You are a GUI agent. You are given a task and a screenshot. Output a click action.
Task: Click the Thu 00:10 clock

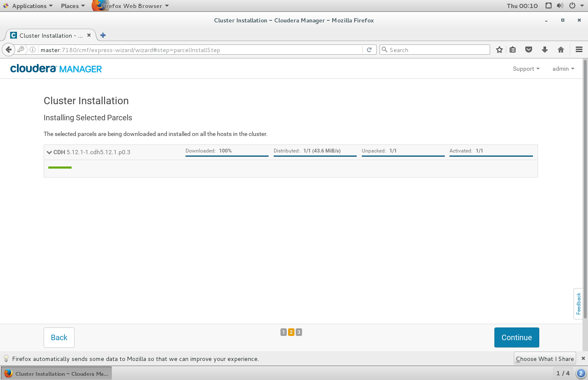pos(522,6)
